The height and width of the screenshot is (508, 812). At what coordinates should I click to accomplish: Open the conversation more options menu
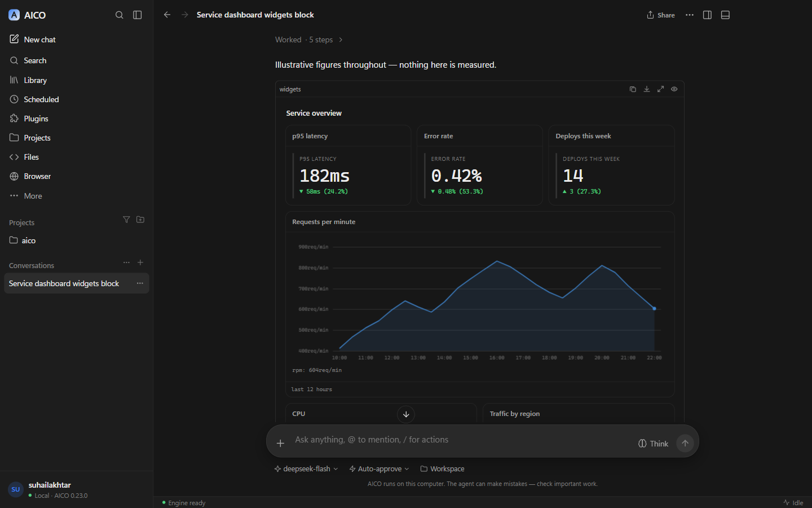[690, 15]
